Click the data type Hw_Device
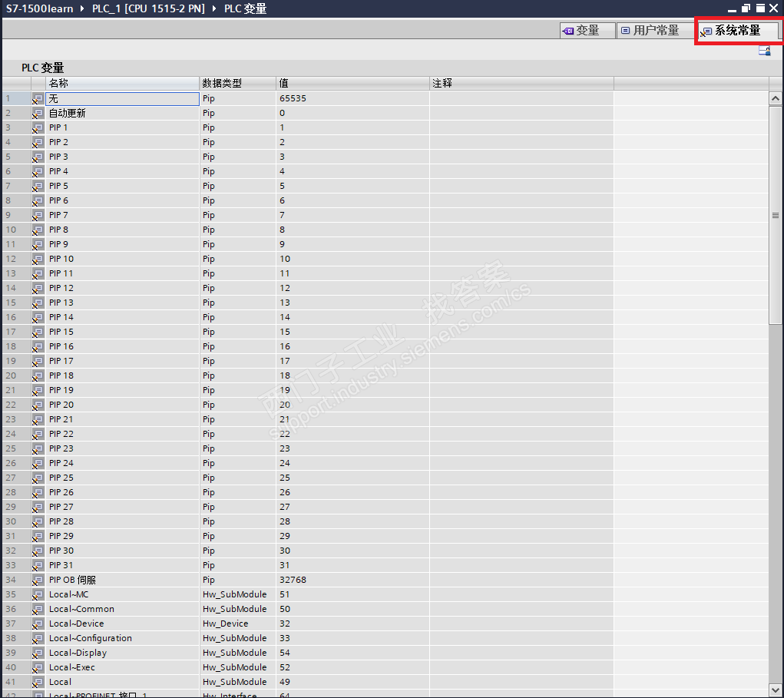Image resolution: width=784 pixels, height=698 pixels. (226, 624)
